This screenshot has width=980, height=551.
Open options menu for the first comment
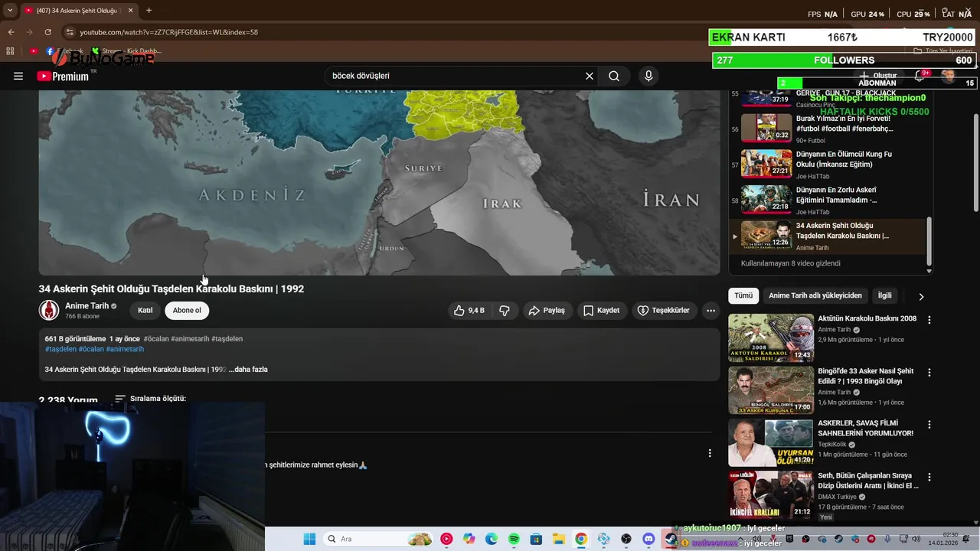tap(710, 453)
